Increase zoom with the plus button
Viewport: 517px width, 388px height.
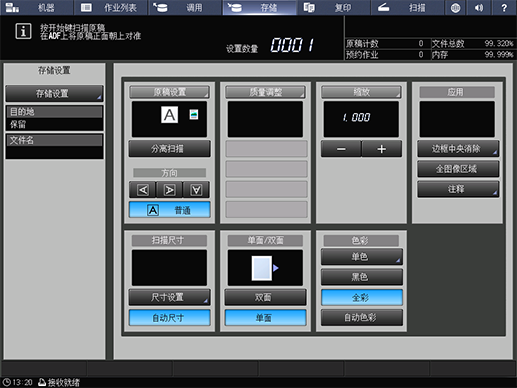pyautogui.click(x=382, y=149)
